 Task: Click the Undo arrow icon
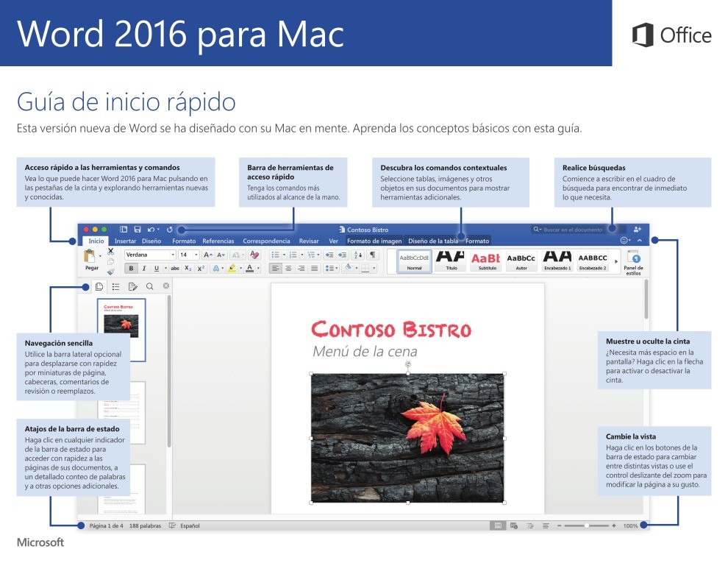click(151, 230)
